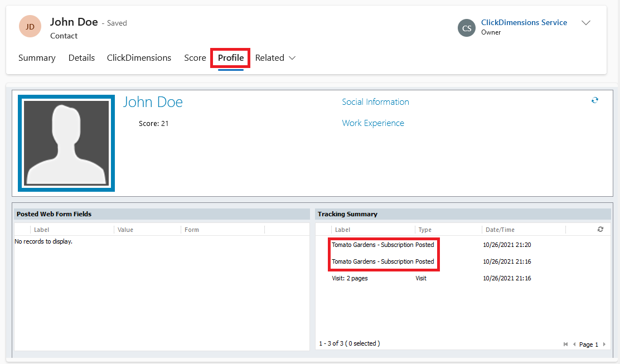The height and width of the screenshot is (364, 620).
Task: Open the ClickDimensions Service owner link
Action: pyautogui.click(x=524, y=22)
